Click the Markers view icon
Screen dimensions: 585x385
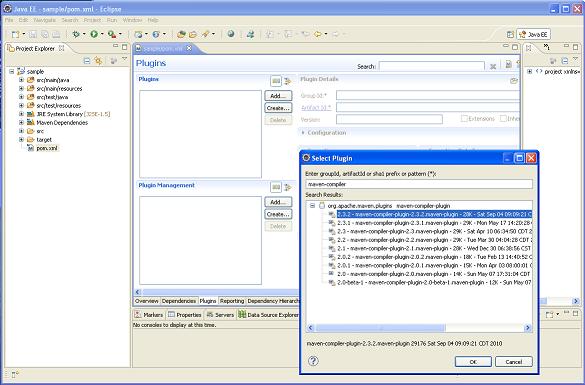138,314
